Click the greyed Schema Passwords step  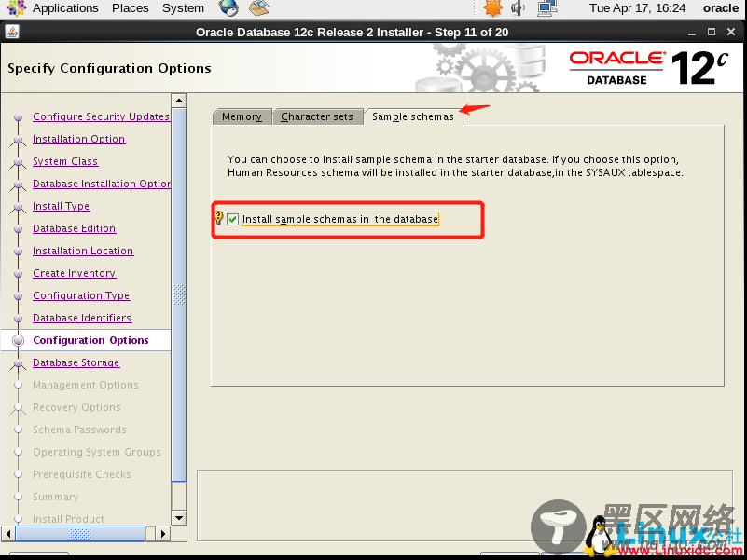(x=79, y=430)
